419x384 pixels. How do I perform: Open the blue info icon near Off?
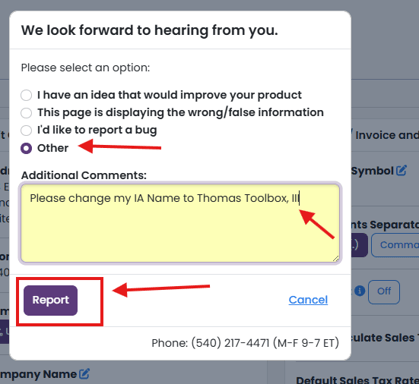pyautogui.click(x=360, y=291)
